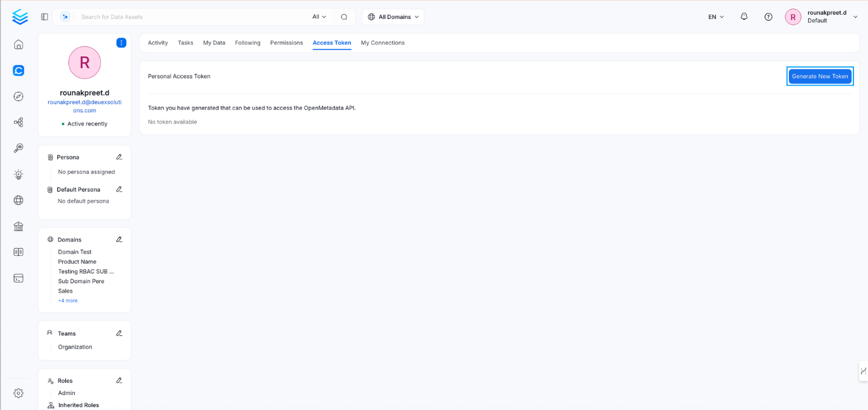Click the floating widget on right edge
Screen dimensions: 868x410
[864, 371]
